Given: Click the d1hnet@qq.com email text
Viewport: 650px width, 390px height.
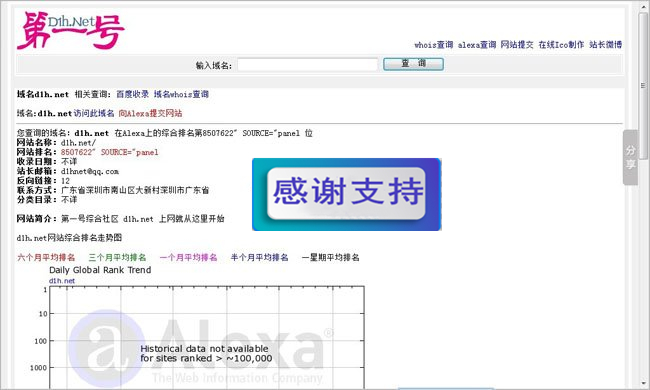Looking at the screenshot, I should pyautogui.click(x=90, y=171).
